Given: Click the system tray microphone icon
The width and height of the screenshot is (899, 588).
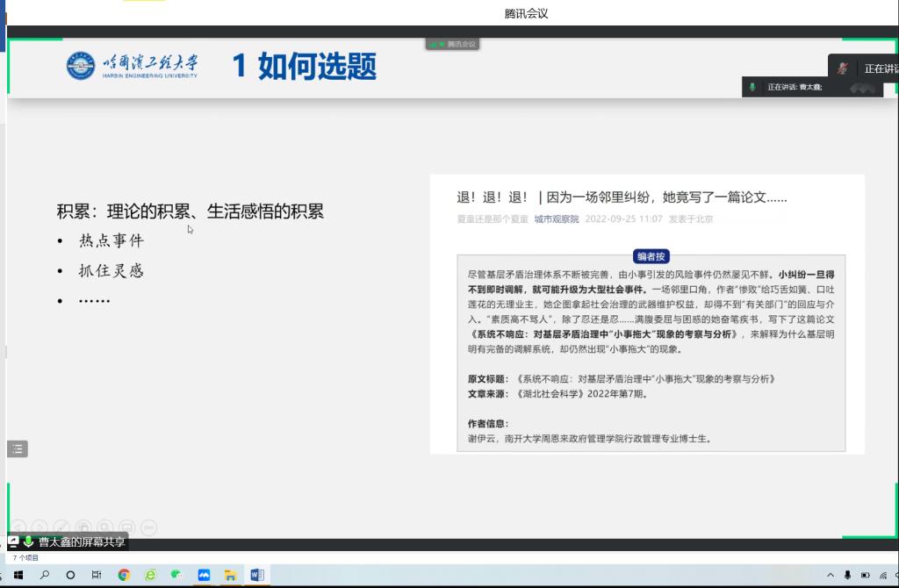Looking at the screenshot, I should [847, 576].
